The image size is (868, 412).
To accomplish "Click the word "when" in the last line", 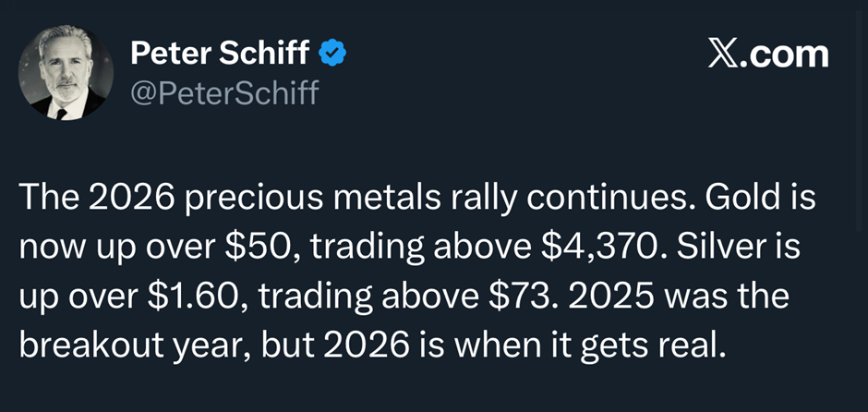I will (x=504, y=349).
